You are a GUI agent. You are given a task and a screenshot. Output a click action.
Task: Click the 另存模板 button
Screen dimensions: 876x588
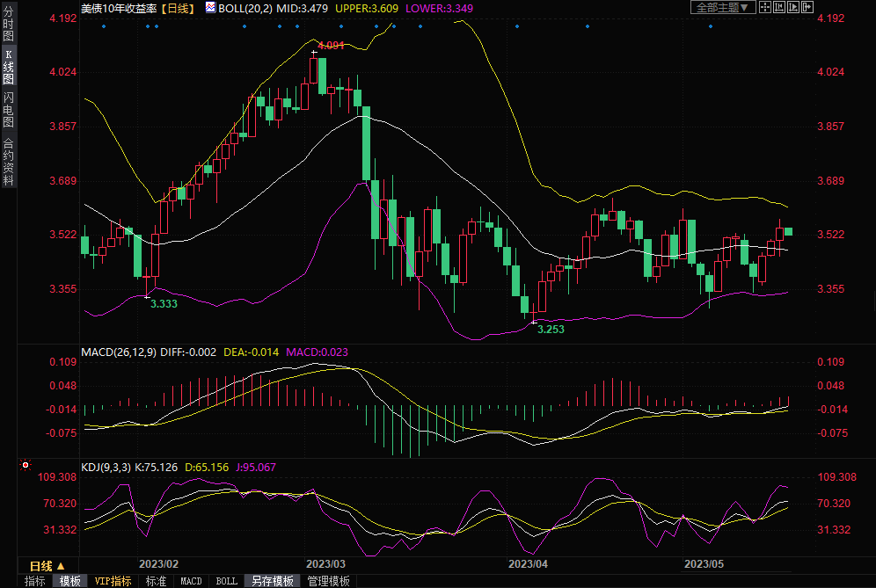click(x=272, y=581)
